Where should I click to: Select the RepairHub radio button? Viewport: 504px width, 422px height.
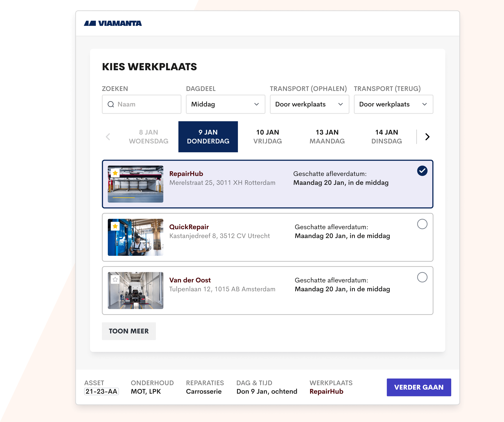422,171
